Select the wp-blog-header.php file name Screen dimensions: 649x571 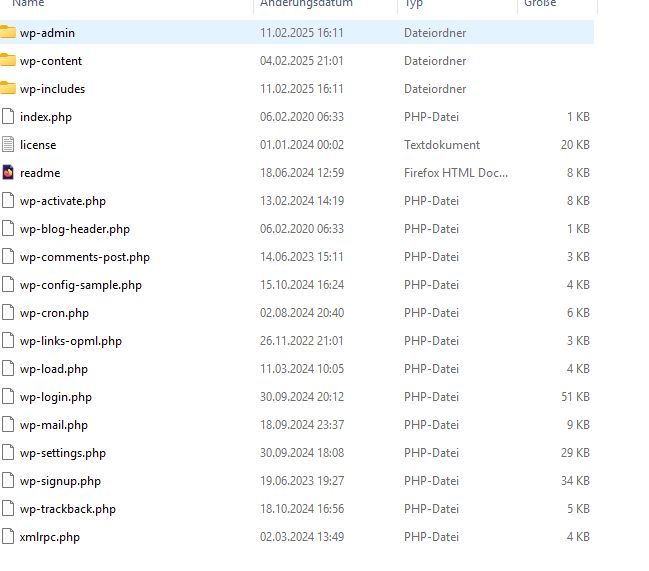coord(74,229)
